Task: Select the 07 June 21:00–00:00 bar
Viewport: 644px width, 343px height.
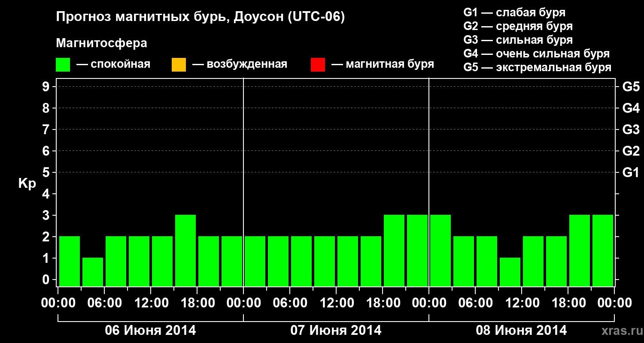Action: coord(417,250)
